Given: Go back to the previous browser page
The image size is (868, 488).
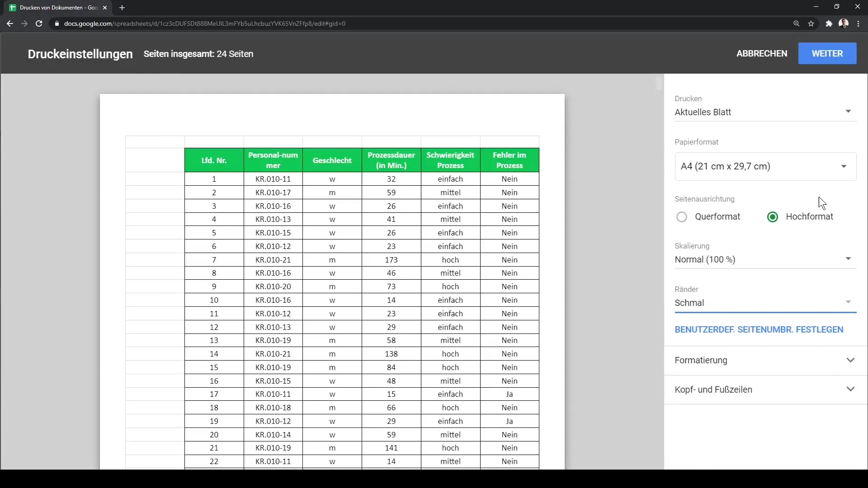Looking at the screenshot, I should [10, 23].
